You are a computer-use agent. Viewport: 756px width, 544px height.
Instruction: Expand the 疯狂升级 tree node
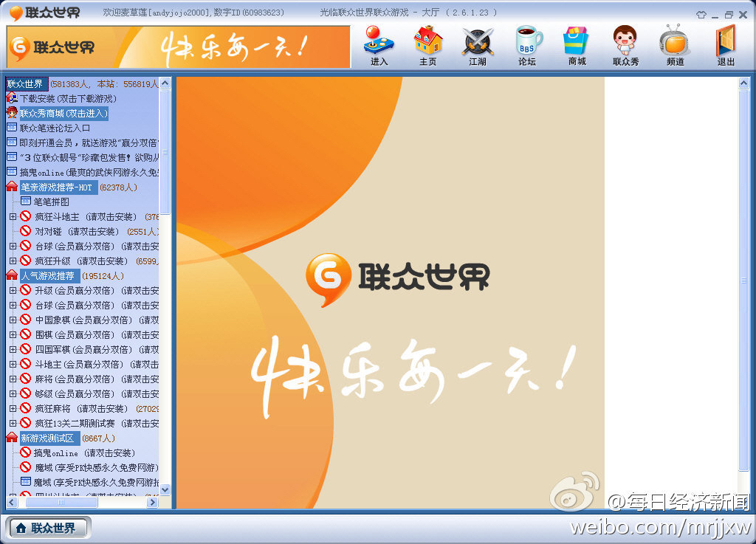[13, 261]
